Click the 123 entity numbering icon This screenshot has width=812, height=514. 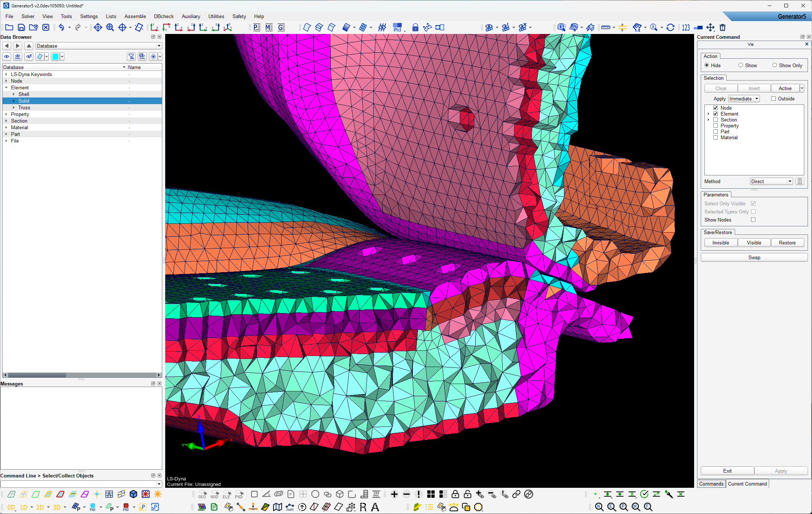pos(686,27)
